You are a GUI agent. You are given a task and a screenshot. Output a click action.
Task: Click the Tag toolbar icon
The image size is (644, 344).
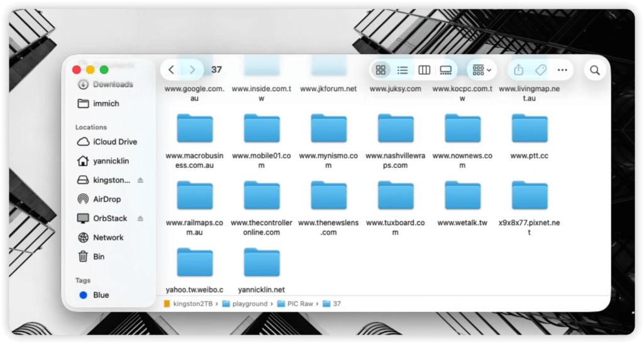pyautogui.click(x=540, y=70)
